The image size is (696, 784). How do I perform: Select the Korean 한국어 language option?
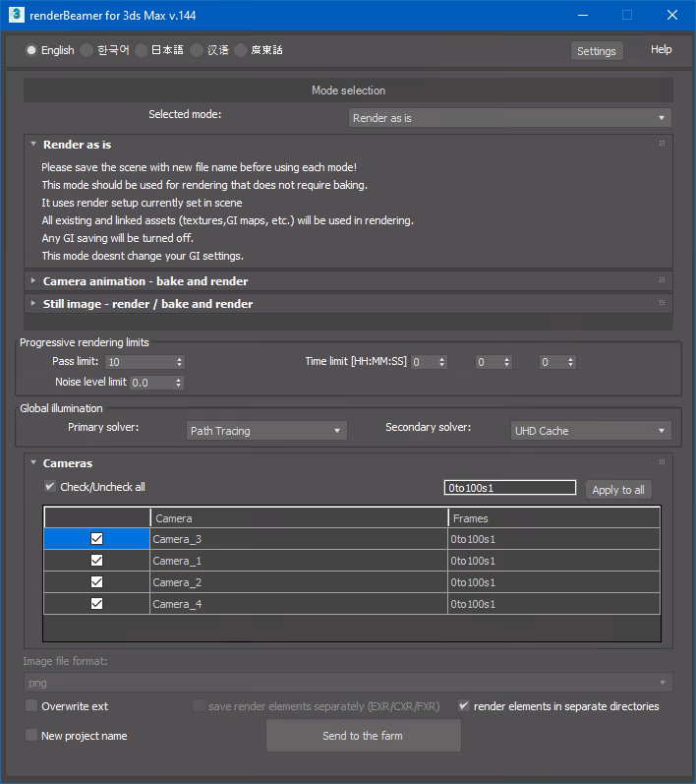tap(87, 50)
